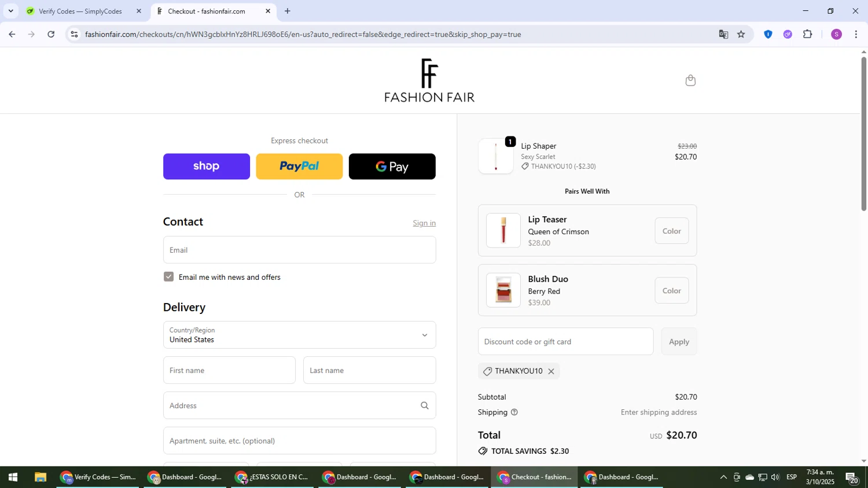Click the network tray icon
This screenshot has height=488, width=868.
(x=763, y=477)
